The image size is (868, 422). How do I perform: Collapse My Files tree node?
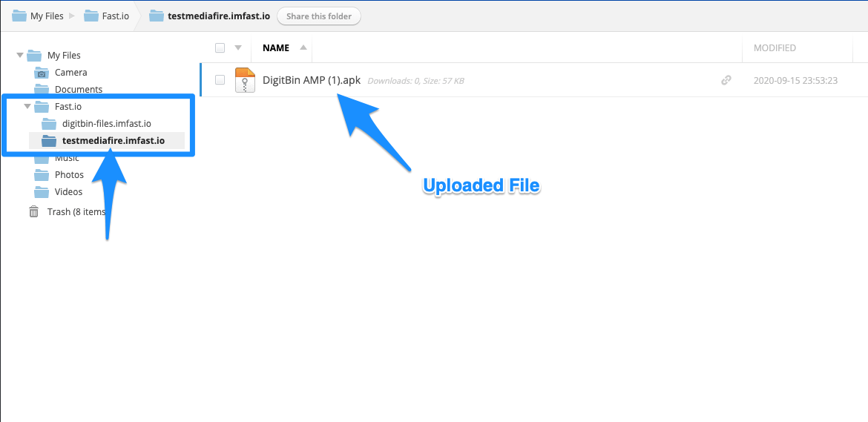coord(20,56)
